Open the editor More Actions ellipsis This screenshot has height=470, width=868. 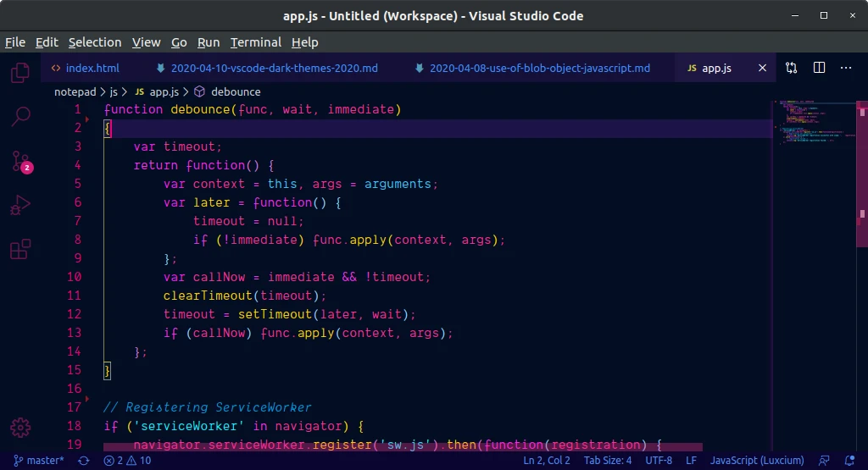(846, 68)
